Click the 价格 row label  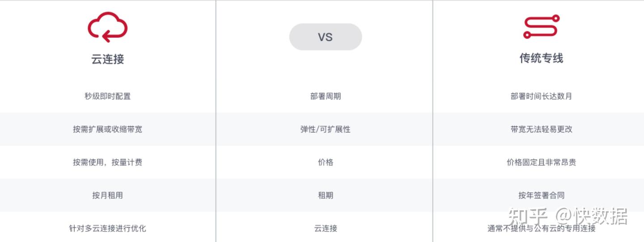click(x=325, y=162)
